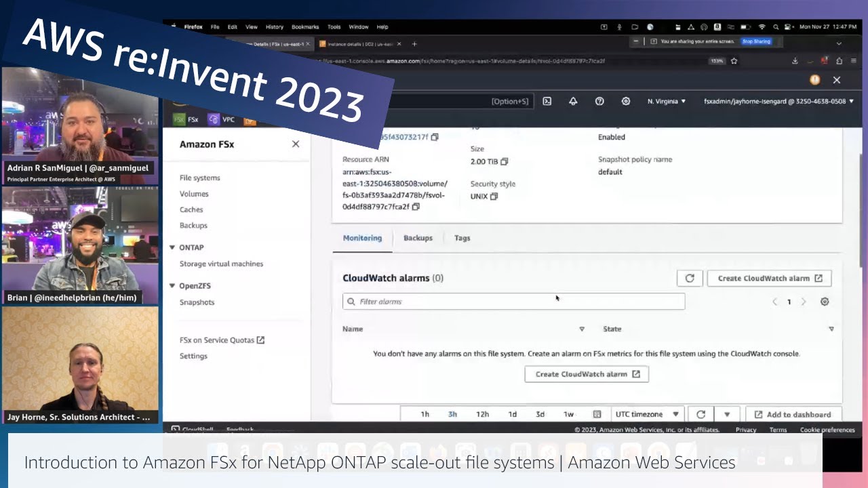The height and width of the screenshot is (488, 868).
Task: Open the UTC timezone dropdown
Action: point(647,414)
